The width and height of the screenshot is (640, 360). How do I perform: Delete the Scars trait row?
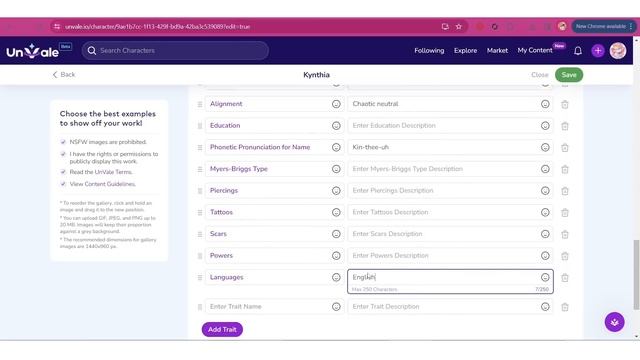[x=565, y=234]
